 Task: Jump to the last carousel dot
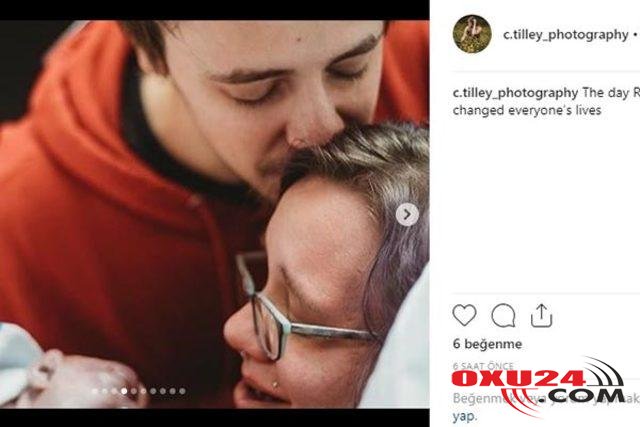182,391
